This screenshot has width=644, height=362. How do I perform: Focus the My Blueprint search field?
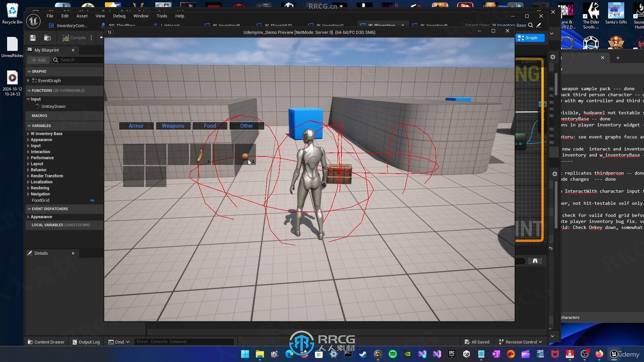pyautogui.click(x=78, y=60)
